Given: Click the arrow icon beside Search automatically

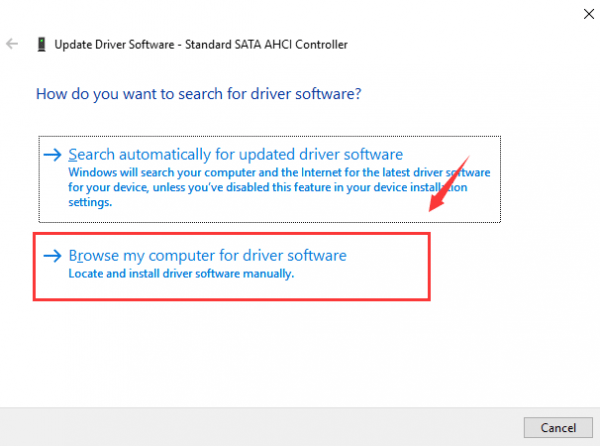Looking at the screenshot, I should click(x=52, y=156).
